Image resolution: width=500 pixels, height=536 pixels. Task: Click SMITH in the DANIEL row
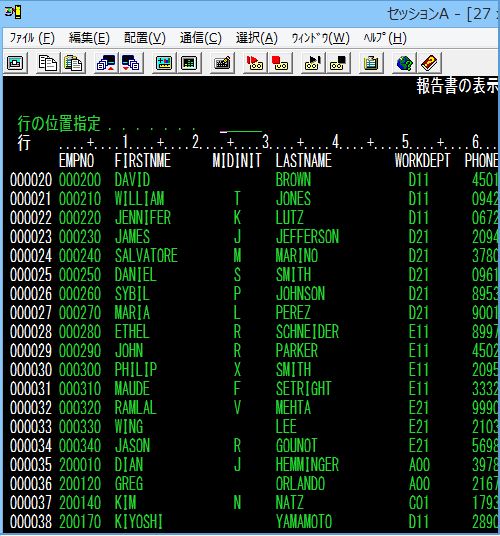coord(293,274)
